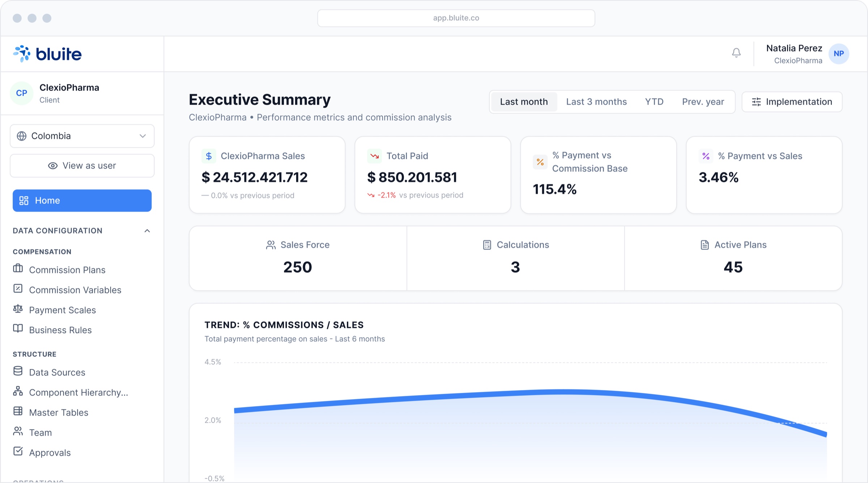Image resolution: width=868 pixels, height=483 pixels.
Task: Click the 115.4% value
Action: (x=554, y=189)
